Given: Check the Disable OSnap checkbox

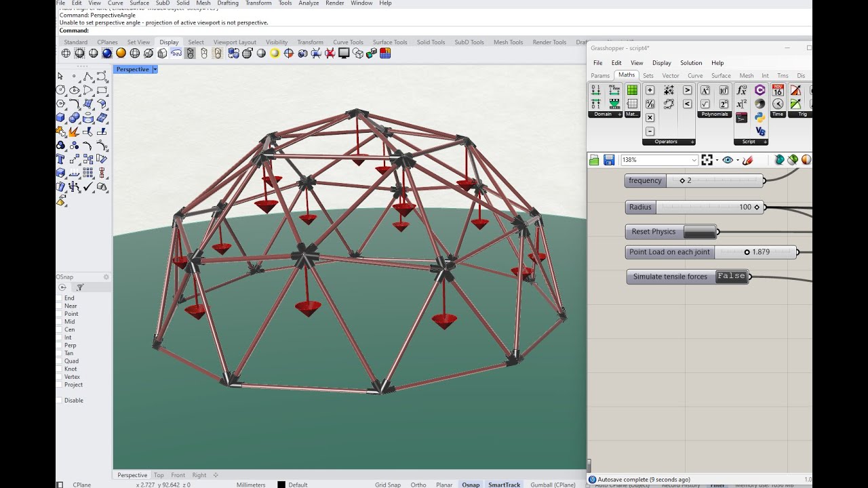Looking at the screenshot, I should (60, 400).
